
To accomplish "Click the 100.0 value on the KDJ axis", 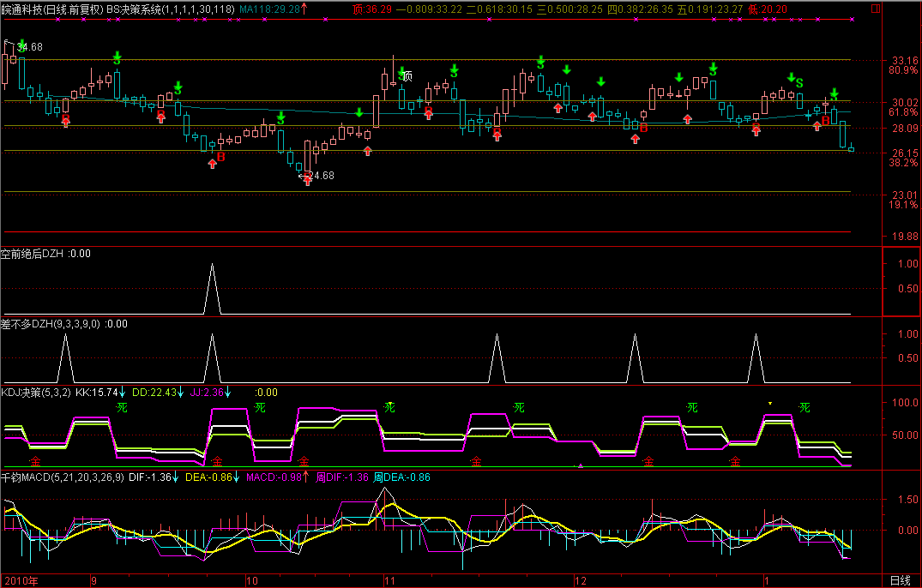I will pos(905,402).
